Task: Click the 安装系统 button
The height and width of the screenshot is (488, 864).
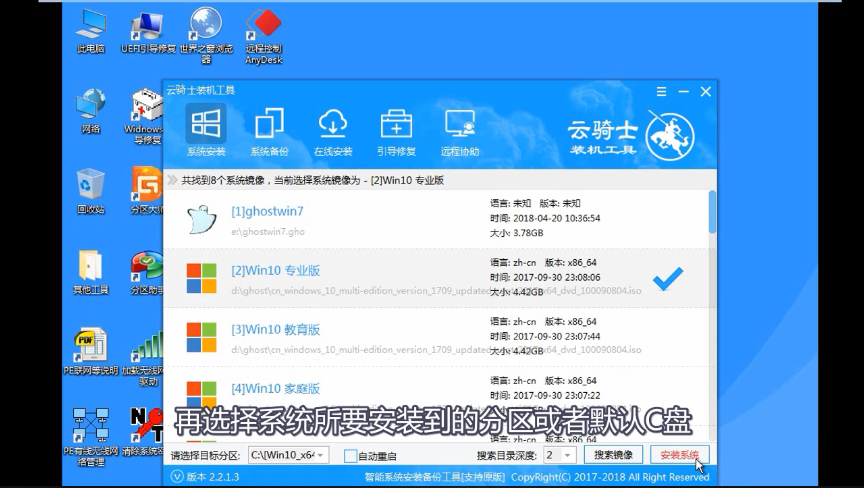Action: 679,455
